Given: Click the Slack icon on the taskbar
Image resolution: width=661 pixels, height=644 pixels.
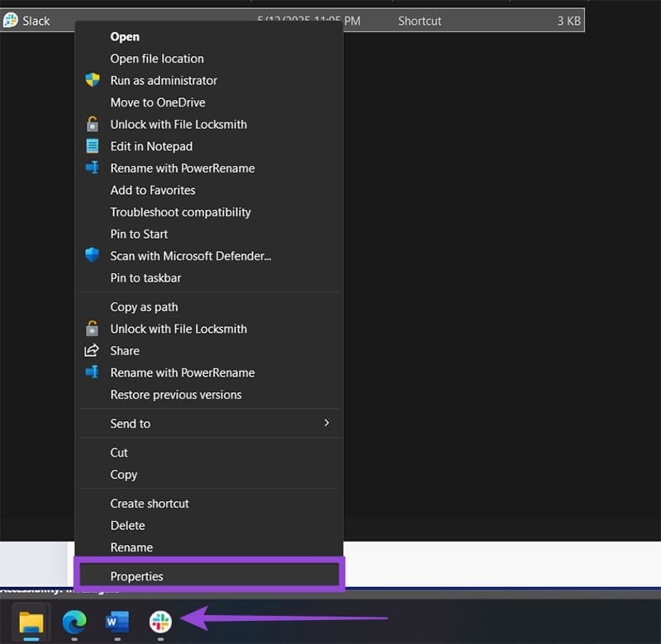Looking at the screenshot, I should [x=160, y=622].
